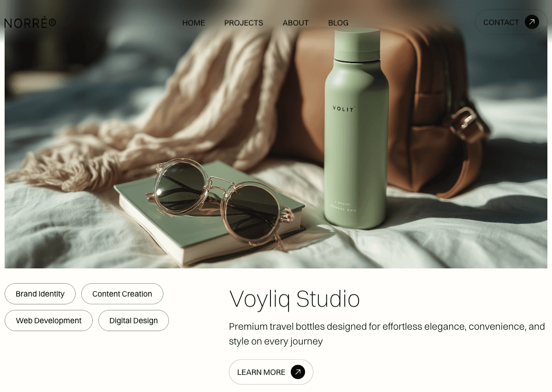Open the Home menu item

[x=194, y=23]
